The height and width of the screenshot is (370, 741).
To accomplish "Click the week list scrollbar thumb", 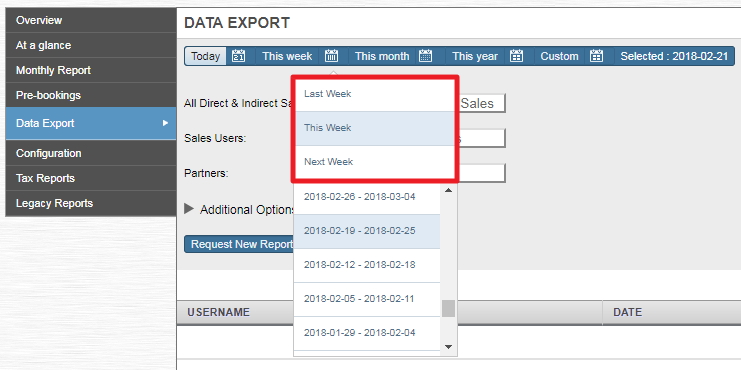I will point(448,309).
